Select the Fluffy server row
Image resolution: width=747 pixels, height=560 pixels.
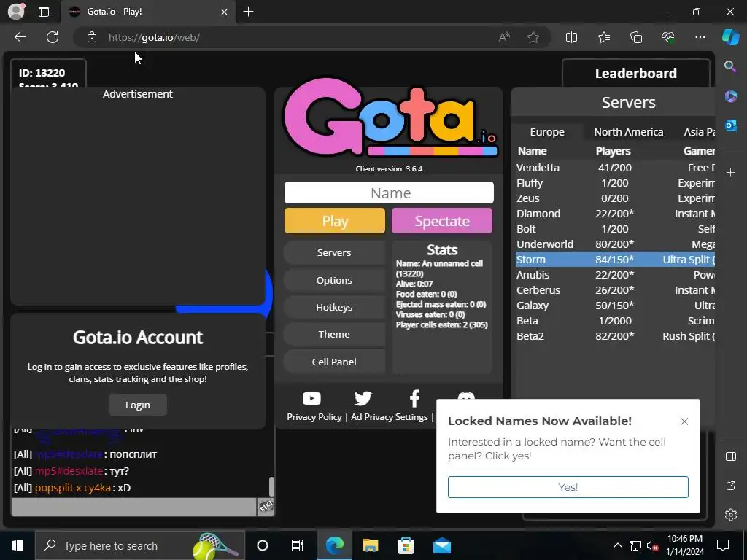(x=615, y=183)
